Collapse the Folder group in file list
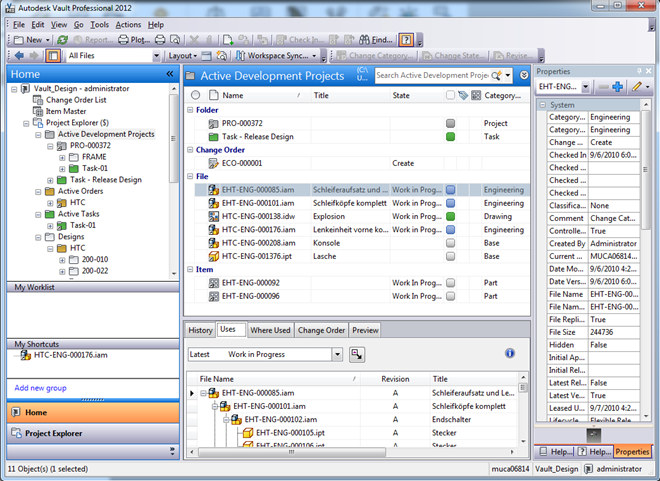Viewport: 660px width, 481px height. pos(188,110)
